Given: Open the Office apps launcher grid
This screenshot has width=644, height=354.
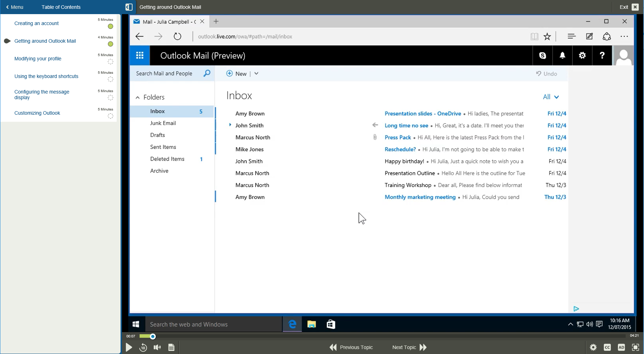Looking at the screenshot, I should coord(140,55).
